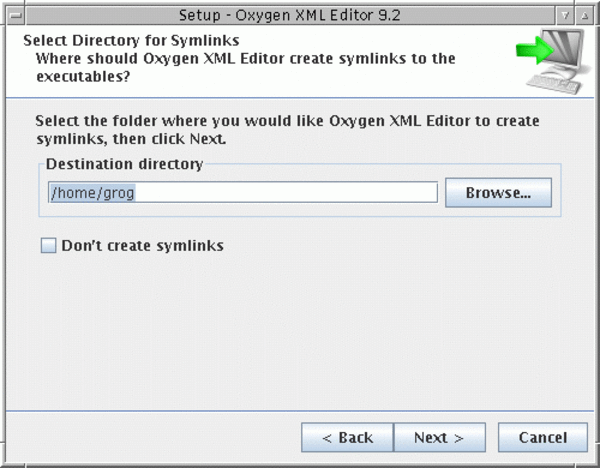Screen dimensions: 600x468
Task: Open the Browse... folder chooser
Action: [x=498, y=193]
